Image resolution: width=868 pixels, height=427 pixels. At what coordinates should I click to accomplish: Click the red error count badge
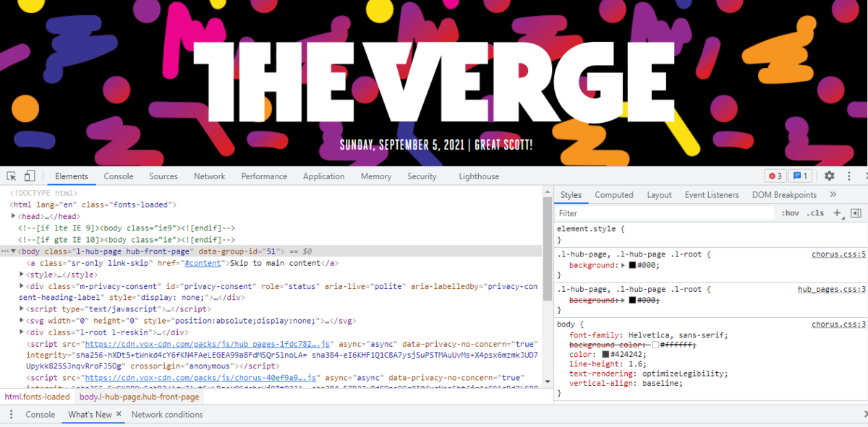[775, 176]
